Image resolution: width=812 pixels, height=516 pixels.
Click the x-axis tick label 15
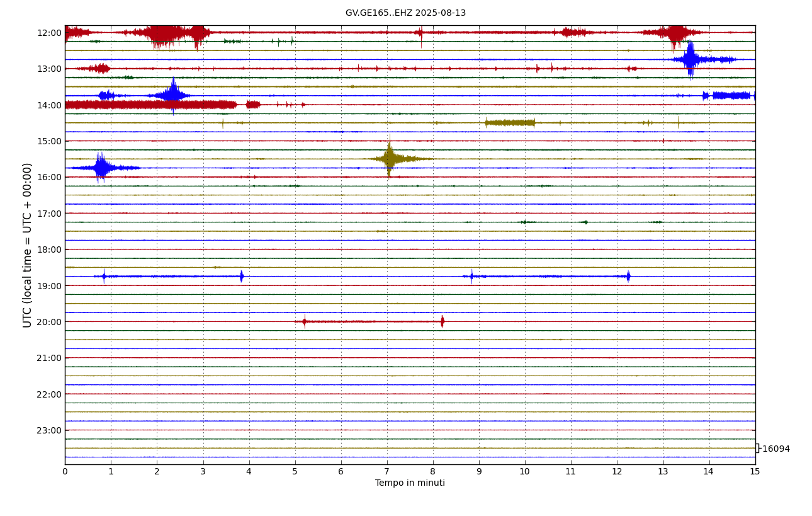pos(755,472)
